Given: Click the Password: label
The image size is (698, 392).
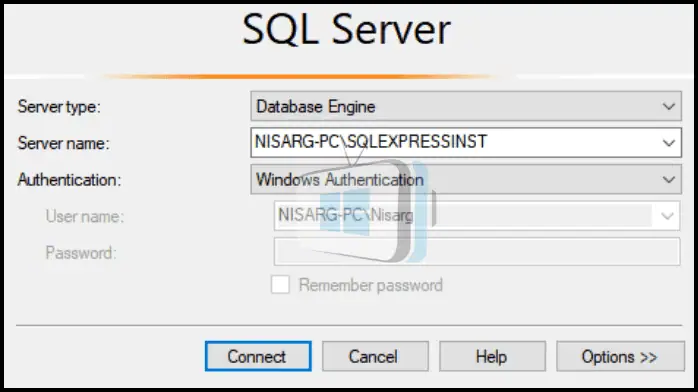Looking at the screenshot, I should tap(81, 253).
